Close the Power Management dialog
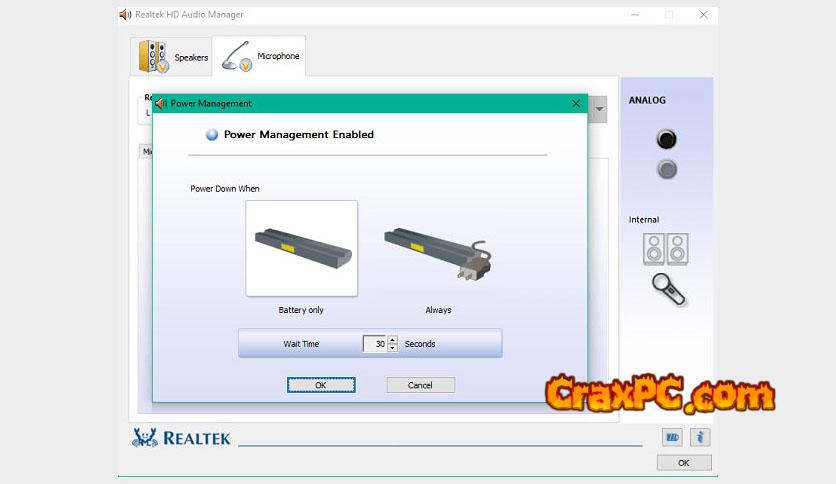The height and width of the screenshot is (484, 836). pos(576,103)
